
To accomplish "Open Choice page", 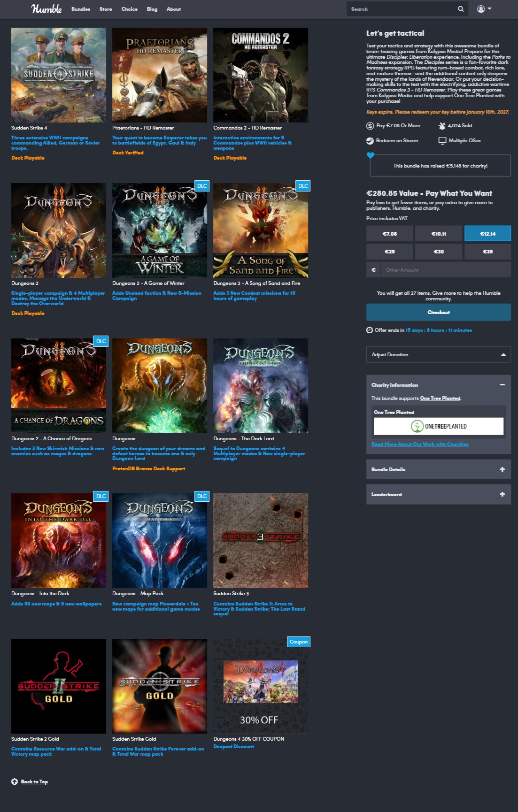I will (130, 9).
